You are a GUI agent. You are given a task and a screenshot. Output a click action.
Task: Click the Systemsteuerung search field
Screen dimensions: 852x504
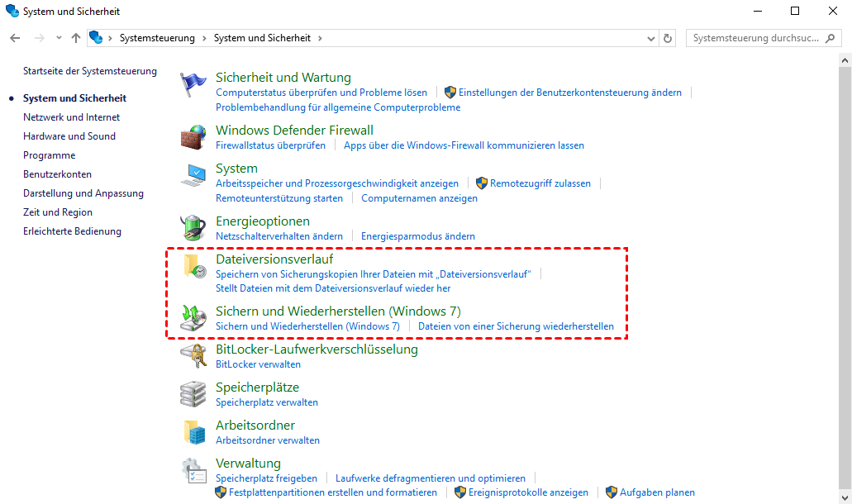point(756,38)
